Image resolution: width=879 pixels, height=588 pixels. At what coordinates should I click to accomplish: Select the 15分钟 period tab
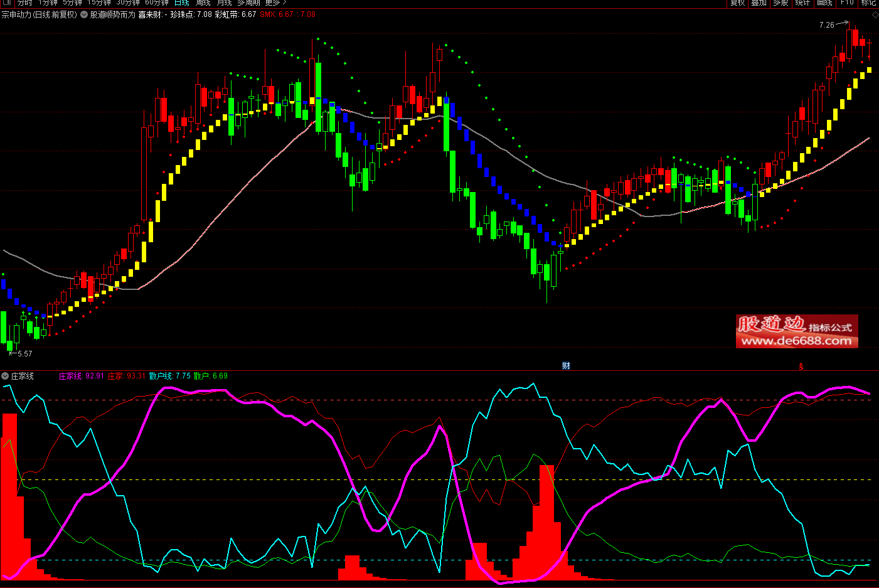(99, 3)
